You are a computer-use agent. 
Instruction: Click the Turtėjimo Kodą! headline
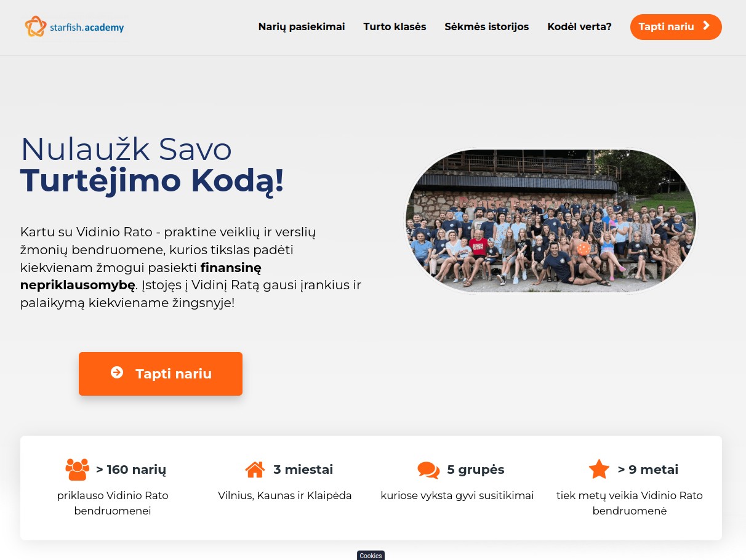(152, 180)
